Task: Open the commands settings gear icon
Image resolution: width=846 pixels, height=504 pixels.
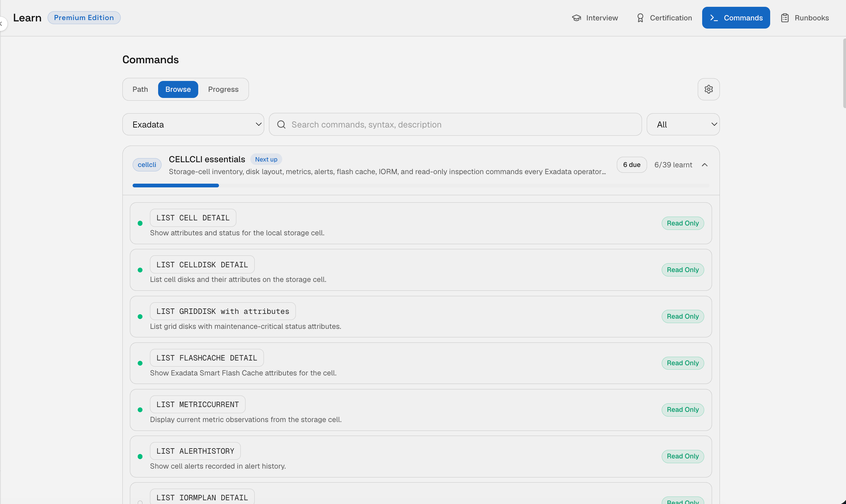Action: click(709, 89)
